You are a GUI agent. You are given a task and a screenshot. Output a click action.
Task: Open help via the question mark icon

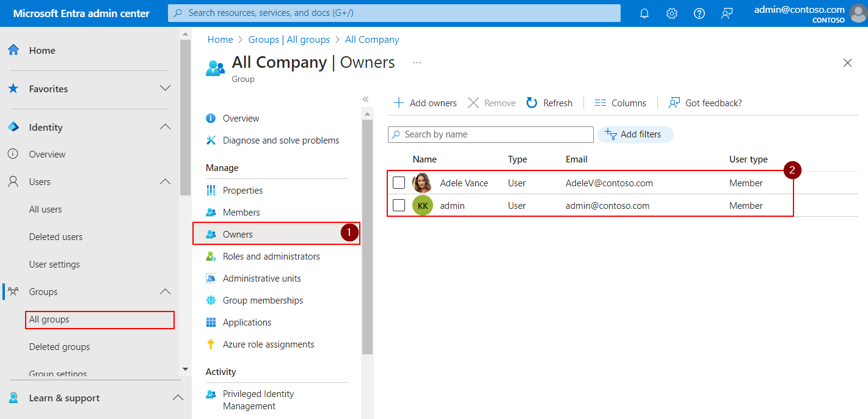point(699,13)
